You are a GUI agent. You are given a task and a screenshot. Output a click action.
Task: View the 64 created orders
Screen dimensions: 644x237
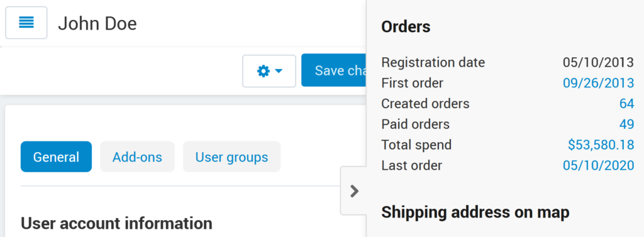[x=627, y=104]
